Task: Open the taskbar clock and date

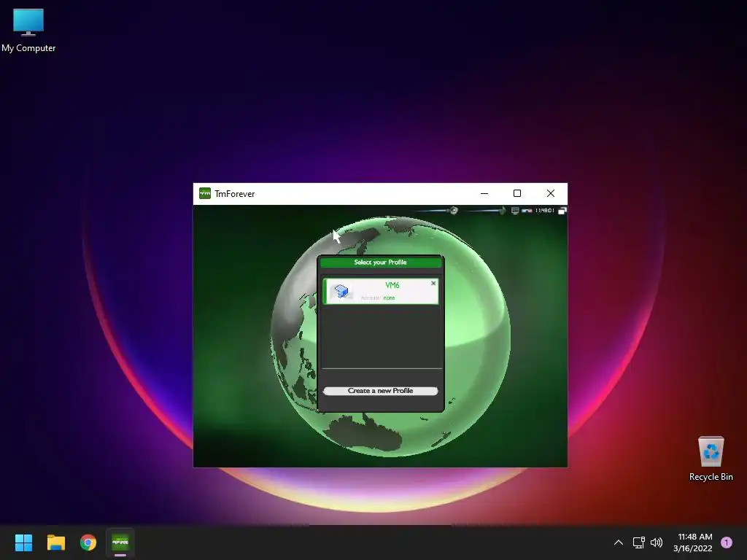Action: 693,542
